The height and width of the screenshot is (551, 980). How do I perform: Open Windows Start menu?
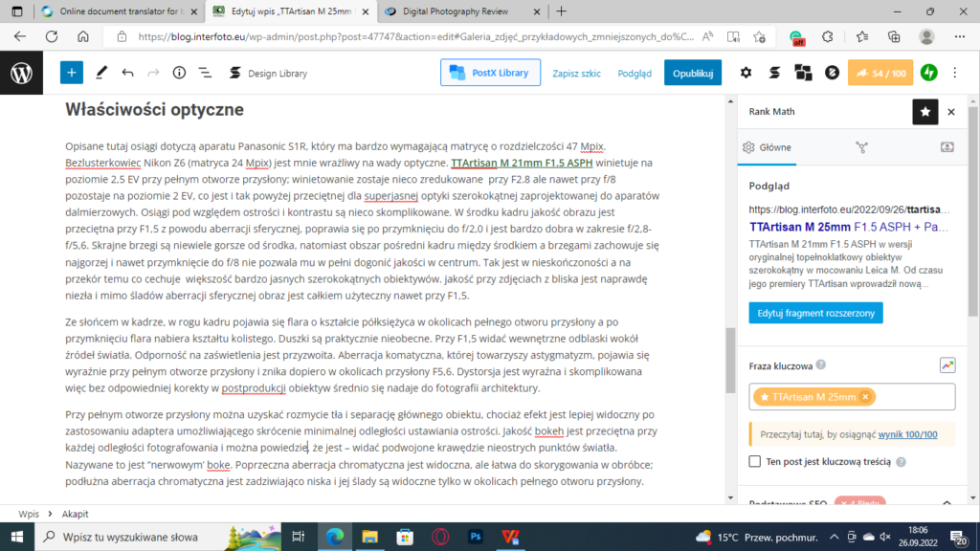pyautogui.click(x=17, y=537)
